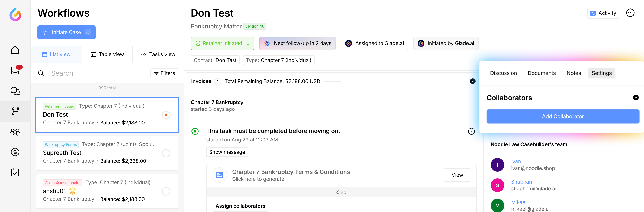Select the anshu01 case radio button
Screen dimensions: 644x212
pyautogui.click(x=166, y=191)
